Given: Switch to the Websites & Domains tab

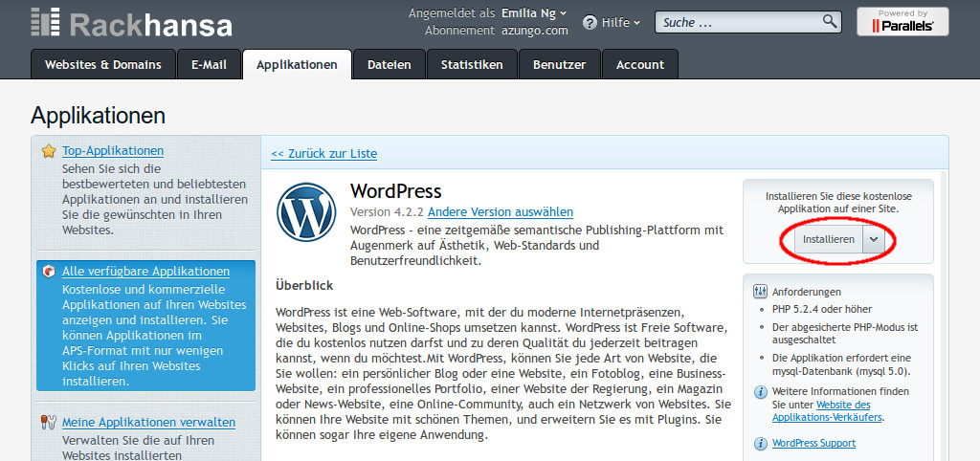Looking at the screenshot, I should tap(103, 64).
